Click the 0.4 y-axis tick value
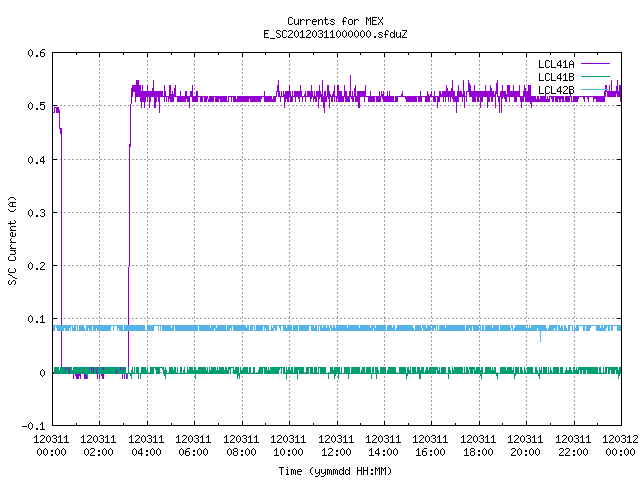This screenshot has height=480, width=640. (x=36, y=160)
